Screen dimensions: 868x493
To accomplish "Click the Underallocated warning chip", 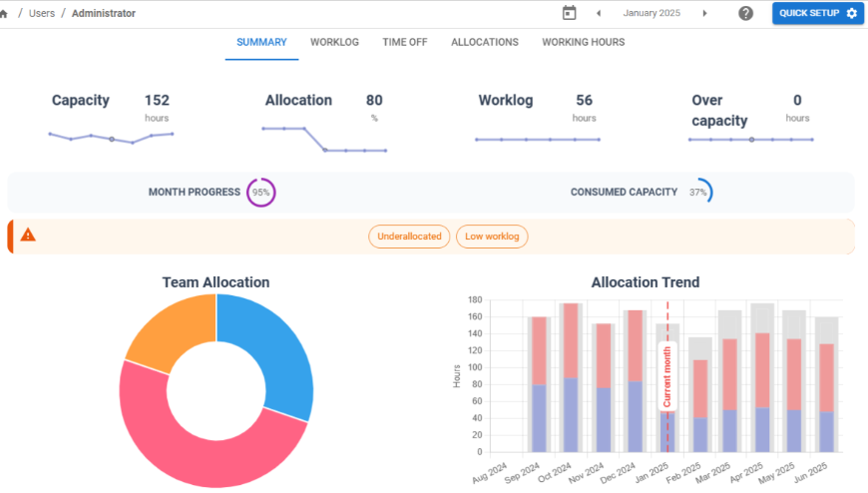I will pyautogui.click(x=409, y=237).
